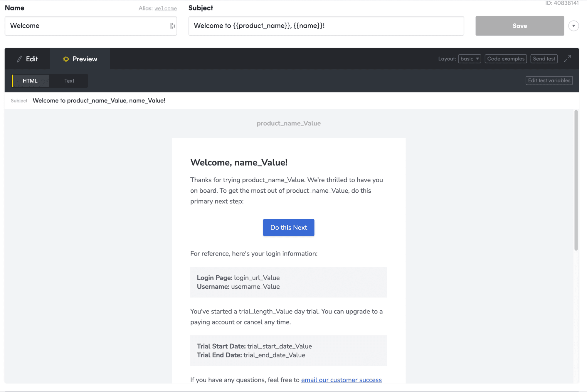Image resolution: width=587 pixels, height=392 pixels.
Task: Click the eye icon beside Preview
Action: [x=66, y=59]
